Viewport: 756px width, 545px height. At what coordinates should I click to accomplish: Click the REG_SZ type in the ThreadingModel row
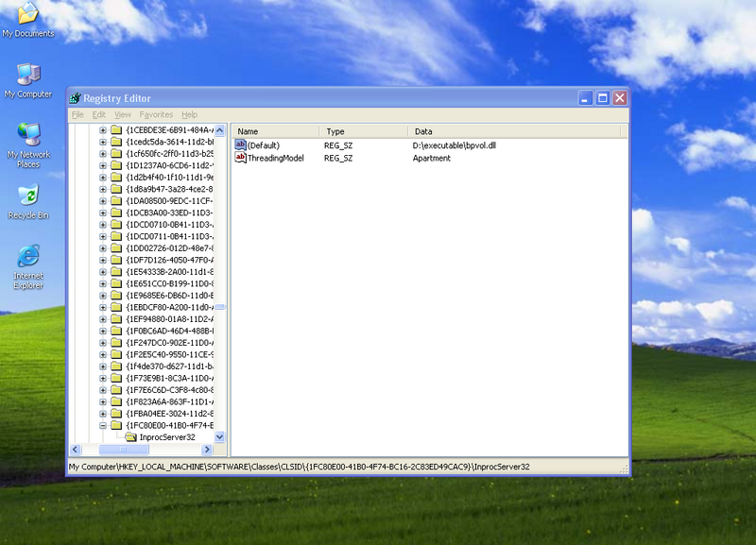[338, 158]
